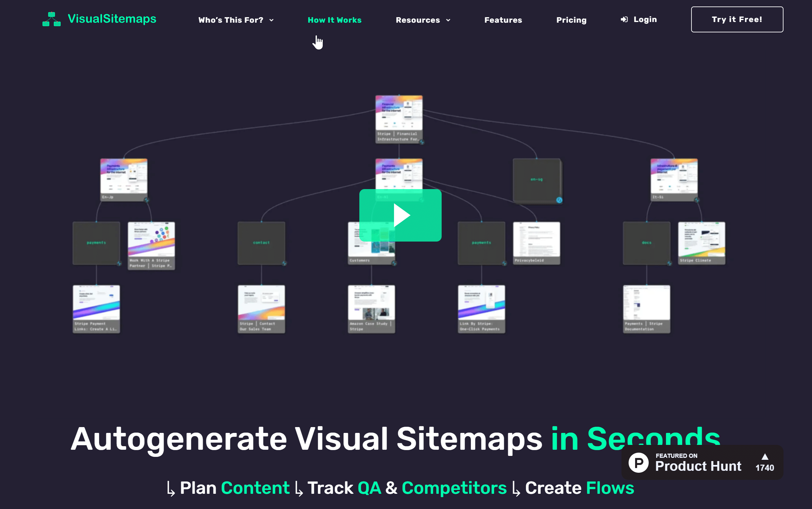This screenshot has height=509, width=812.
Task: Open the VisualSitemaps home link text
Action: coord(112,19)
